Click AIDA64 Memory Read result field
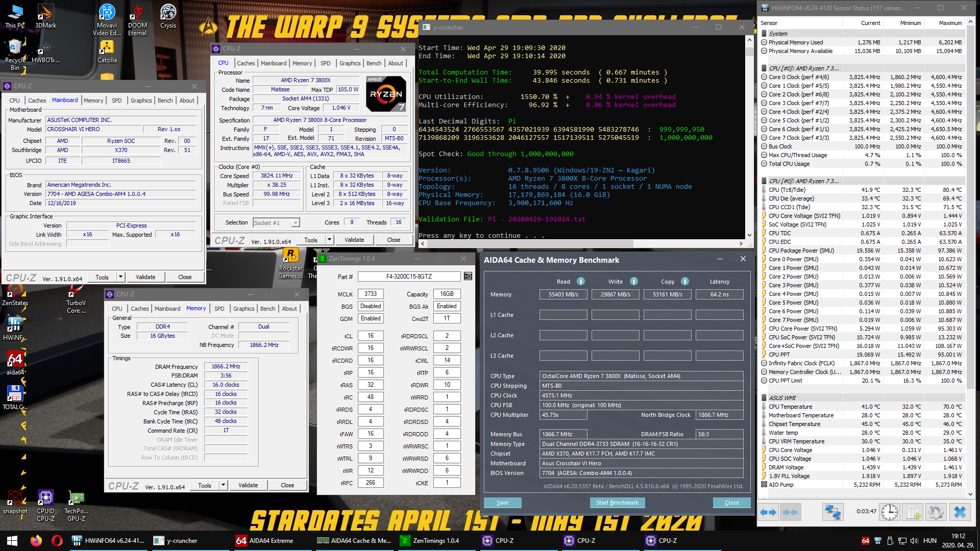Viewport: 980px width, 551px height. click(x=563, y=294)
